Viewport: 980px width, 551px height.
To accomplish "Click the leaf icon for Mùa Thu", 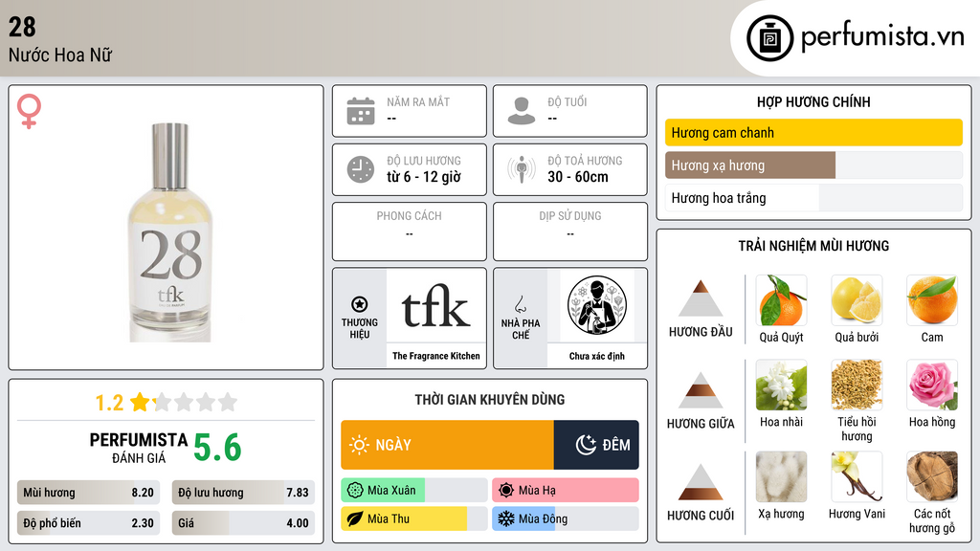I will pos(355,518).
